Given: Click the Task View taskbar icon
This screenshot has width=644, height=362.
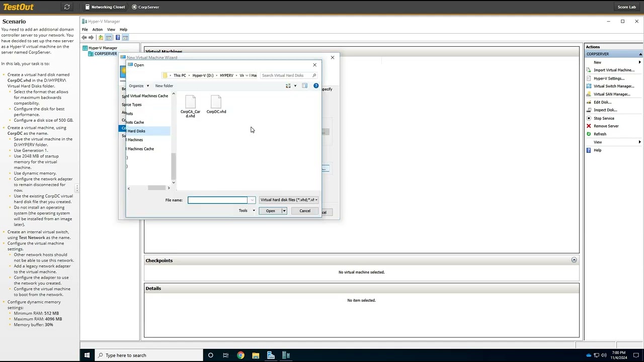Looking at the screenshot, I should click(x=225, y=355).
